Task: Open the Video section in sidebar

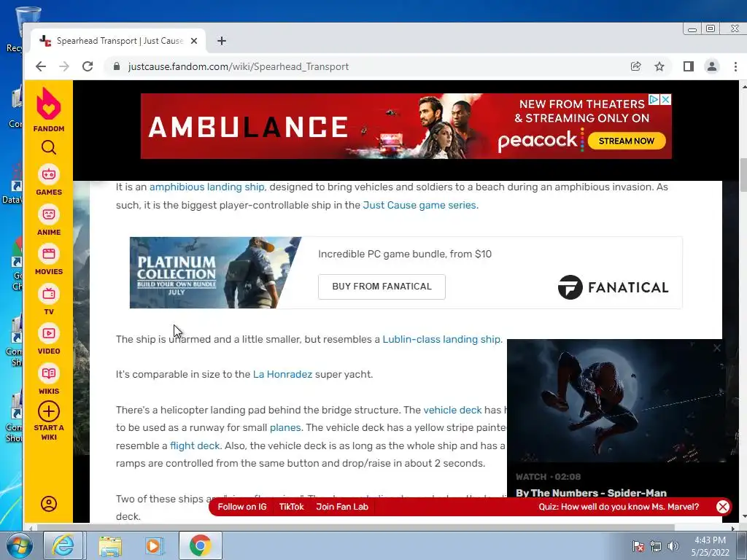Action: [x=49, y=340]
